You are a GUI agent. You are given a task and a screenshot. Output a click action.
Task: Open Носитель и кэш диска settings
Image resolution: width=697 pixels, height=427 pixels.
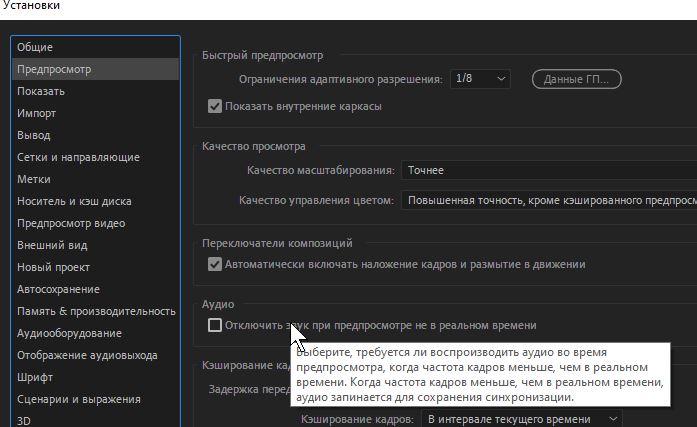96,201
